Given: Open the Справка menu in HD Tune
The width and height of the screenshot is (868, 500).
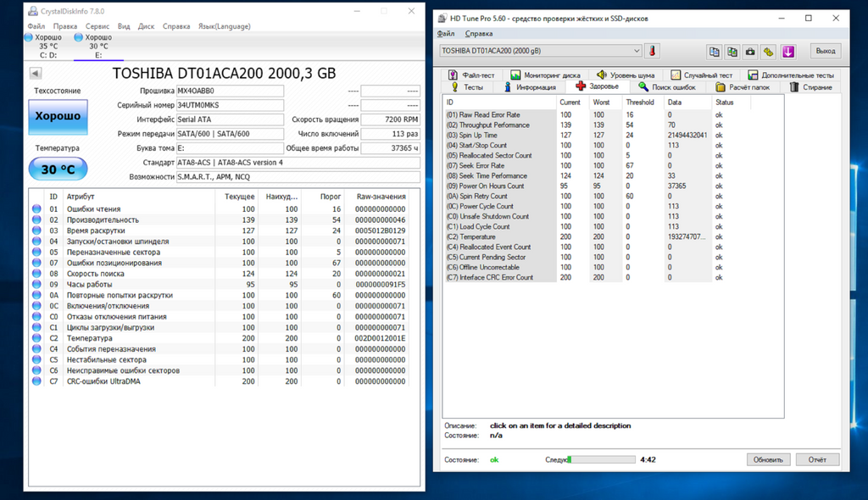Looking at the screenshot, I should (479, 34).
